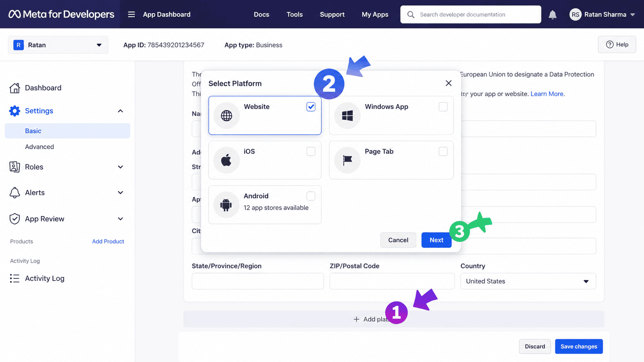Check the Windows App checkbox
The image size is (644, 362).
[443, 107]
